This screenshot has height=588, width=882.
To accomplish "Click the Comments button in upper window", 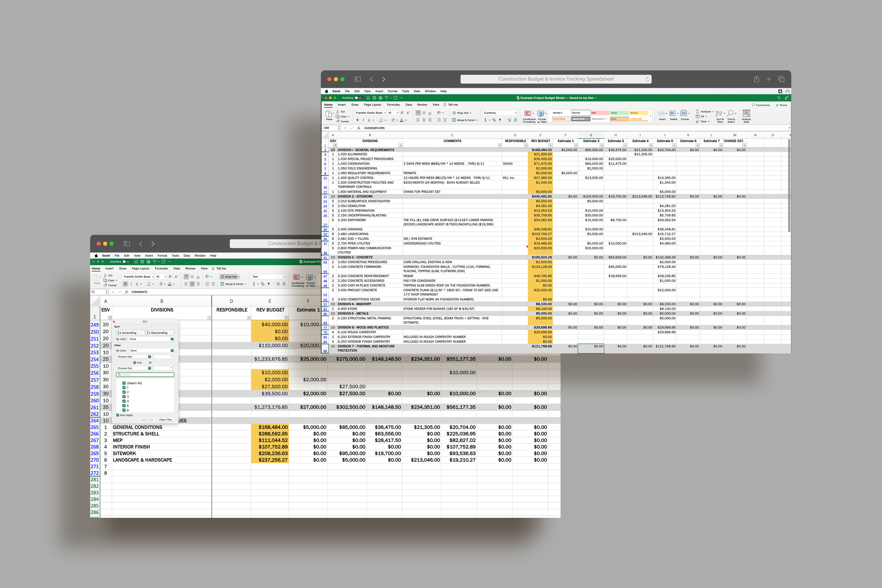I will tap(761, 105).
